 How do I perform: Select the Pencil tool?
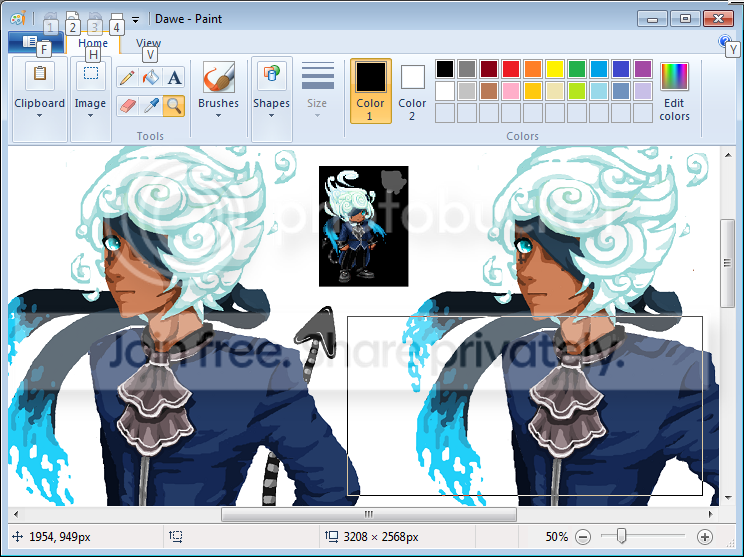(127, 77)
